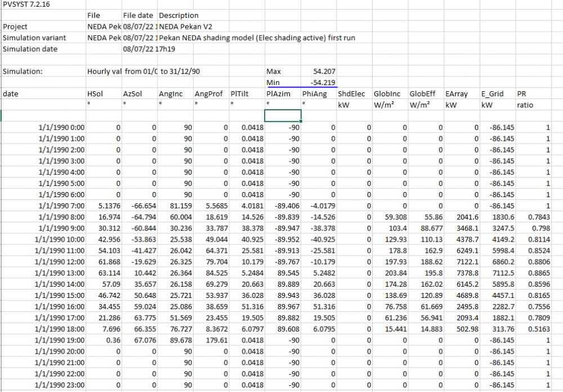Select the PlAzim column header cell
Viewport: 563px width, 392px height.
279,94
